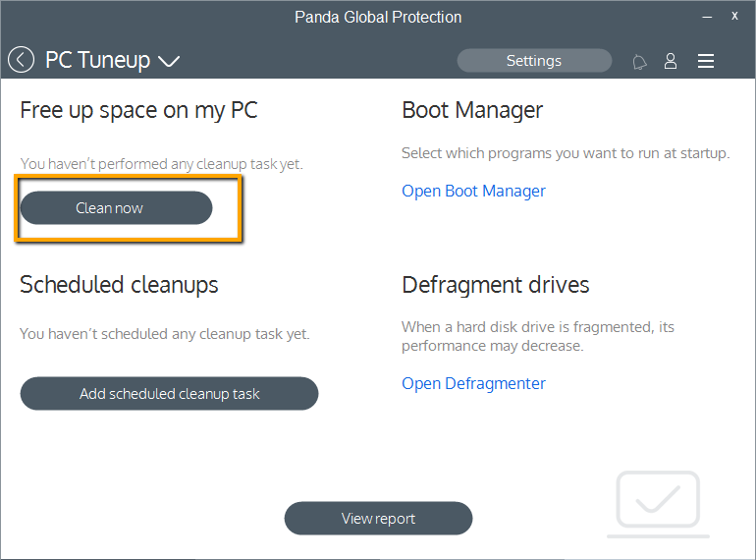Viewport: 756px width, 560px height.
Task: Click Add scheduled cleanup task button
Action: pos(169,394)
